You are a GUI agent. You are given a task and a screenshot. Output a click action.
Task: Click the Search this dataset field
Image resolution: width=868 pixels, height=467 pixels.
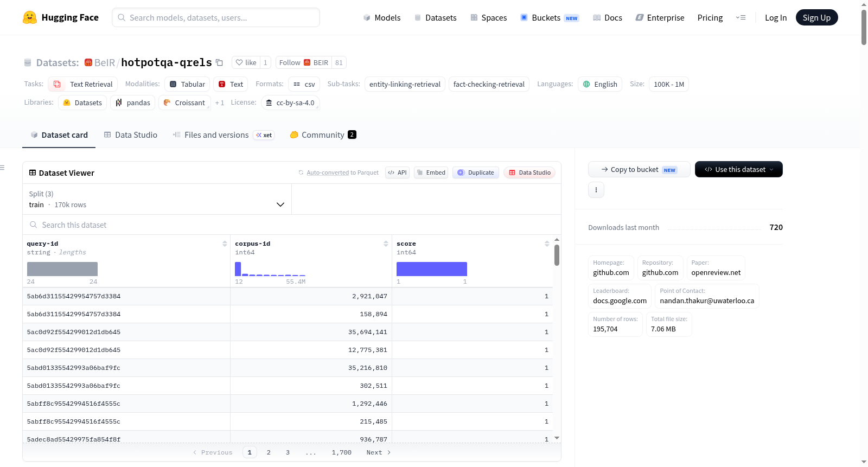[292, 225]
